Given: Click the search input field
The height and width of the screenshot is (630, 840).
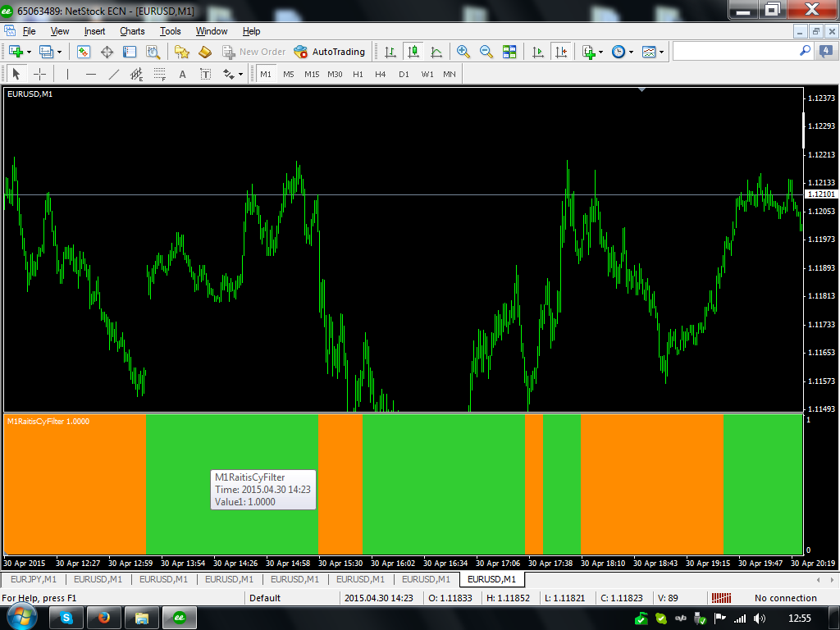Looking at the screenshot, I should (743, 52).
